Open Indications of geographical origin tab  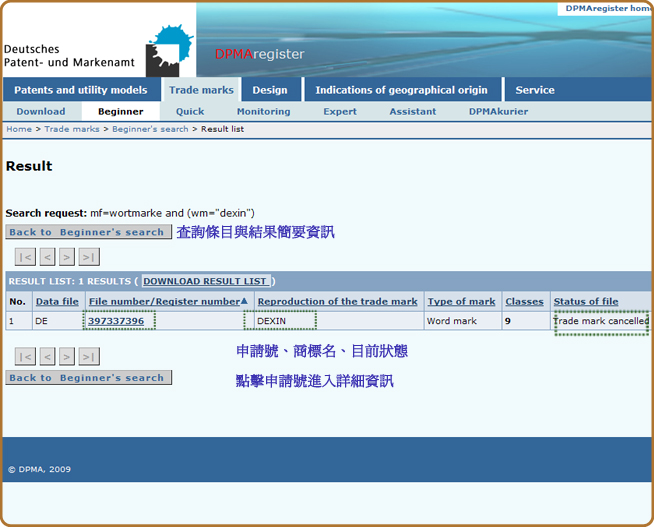[401, 90]
